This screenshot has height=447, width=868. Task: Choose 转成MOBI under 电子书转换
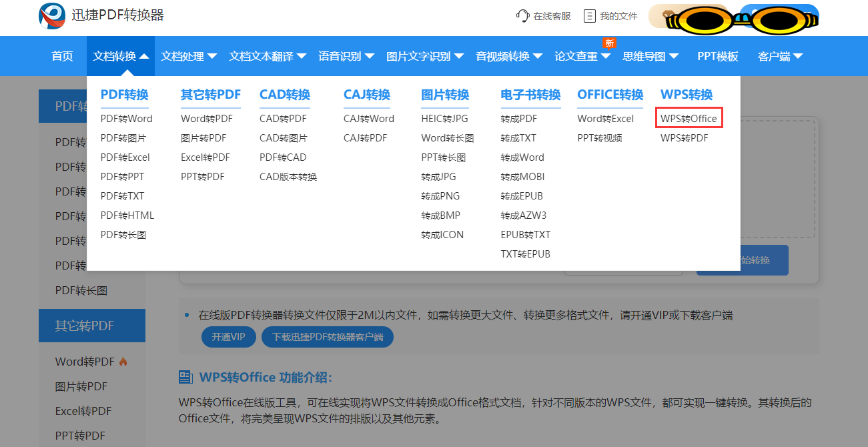point(522,177)
